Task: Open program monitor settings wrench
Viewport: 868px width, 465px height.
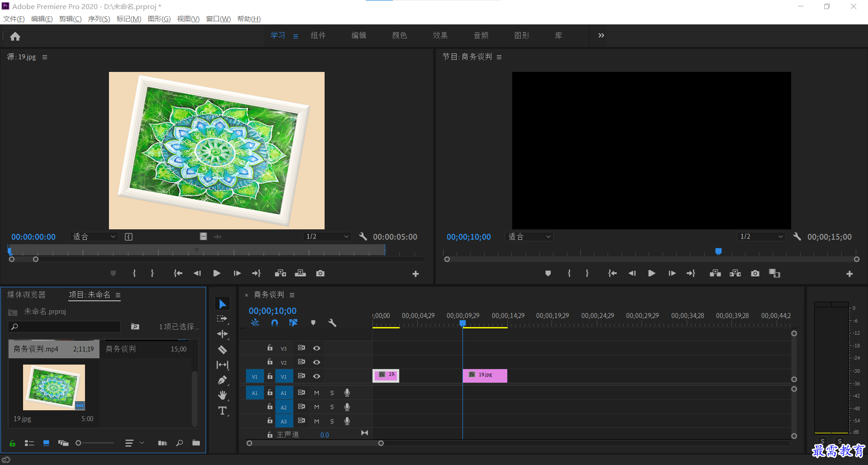Action: pyautogui.click(x=797, y=237)
